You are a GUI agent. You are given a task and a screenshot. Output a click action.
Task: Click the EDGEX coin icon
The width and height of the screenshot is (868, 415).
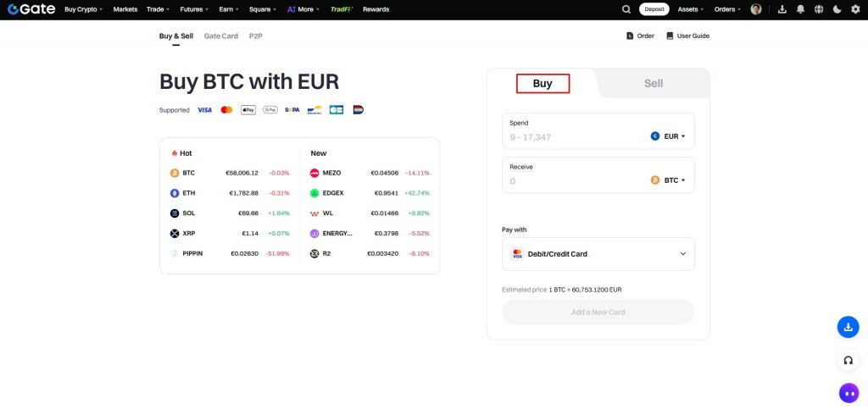click(x=314, y=193)
